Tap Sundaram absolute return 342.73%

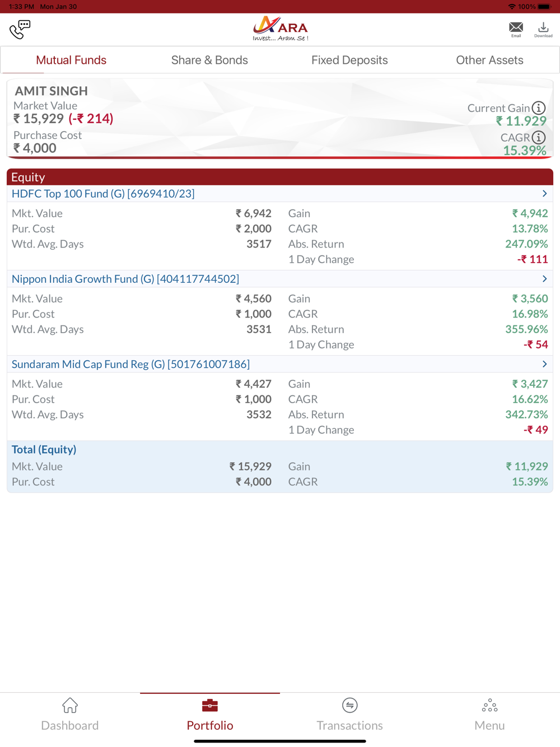click(x=526, y=414)
